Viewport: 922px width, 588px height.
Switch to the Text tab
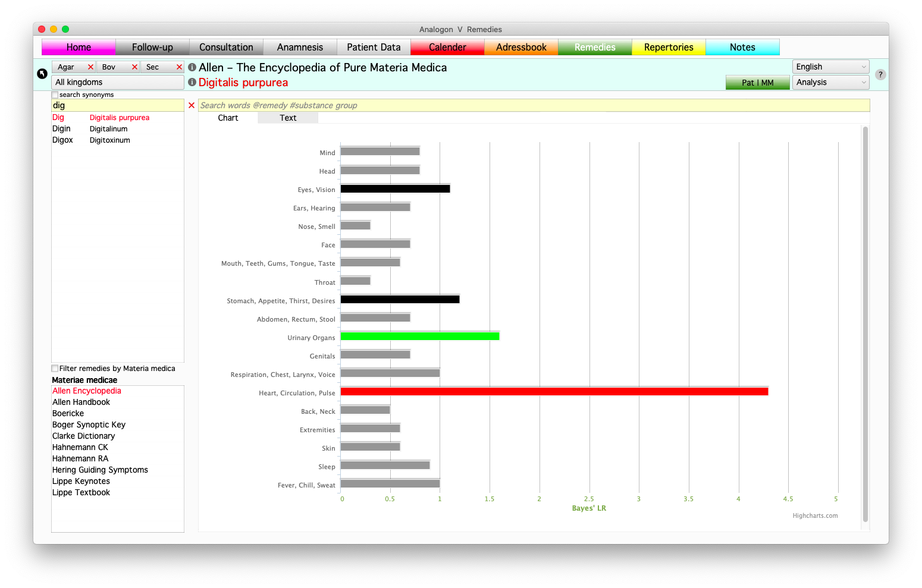click(x=288, y=118)
